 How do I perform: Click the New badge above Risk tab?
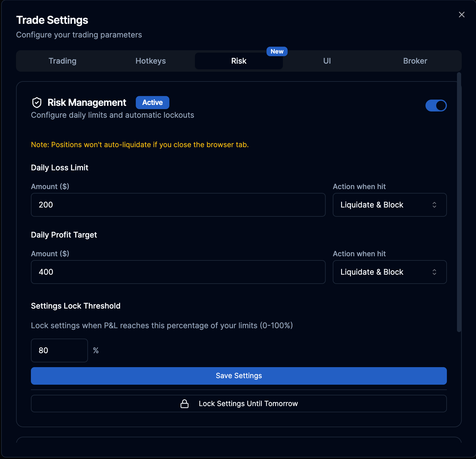[x=277, y=51]
